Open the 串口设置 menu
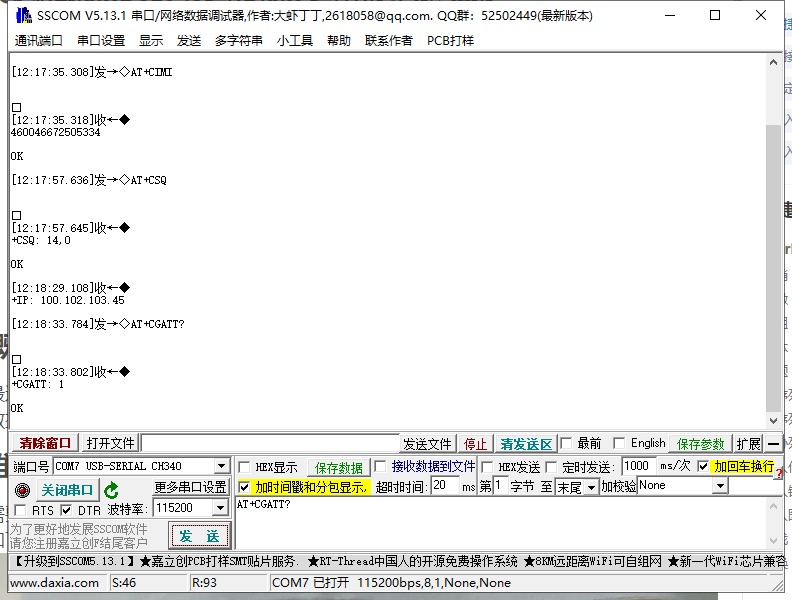This screenshot has height=600, width=792. 101,40
